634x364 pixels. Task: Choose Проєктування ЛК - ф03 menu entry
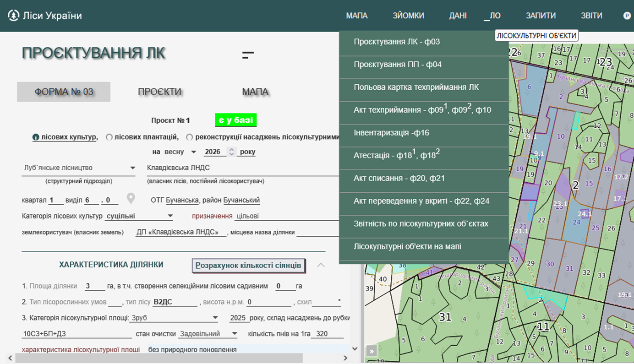[x=424, y=42]
